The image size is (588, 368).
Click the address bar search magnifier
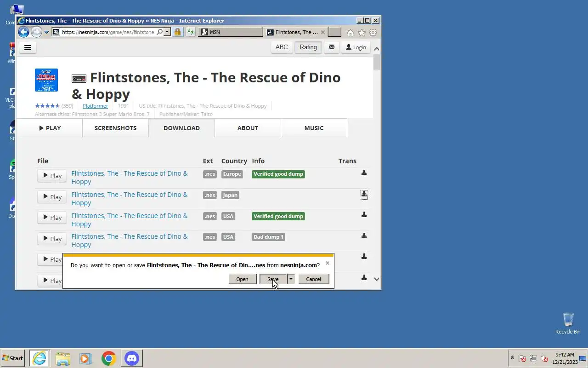(159, 32)
